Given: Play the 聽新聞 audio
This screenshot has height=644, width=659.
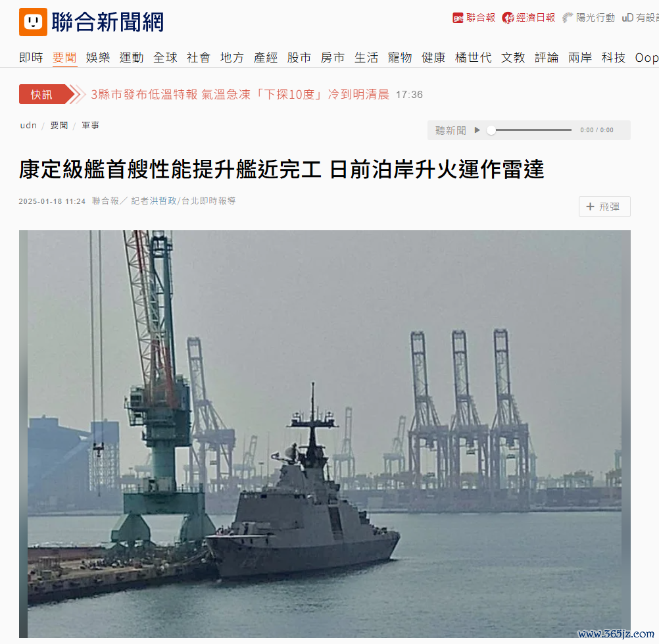Looking at the screenshot, I should pos(477,130).
